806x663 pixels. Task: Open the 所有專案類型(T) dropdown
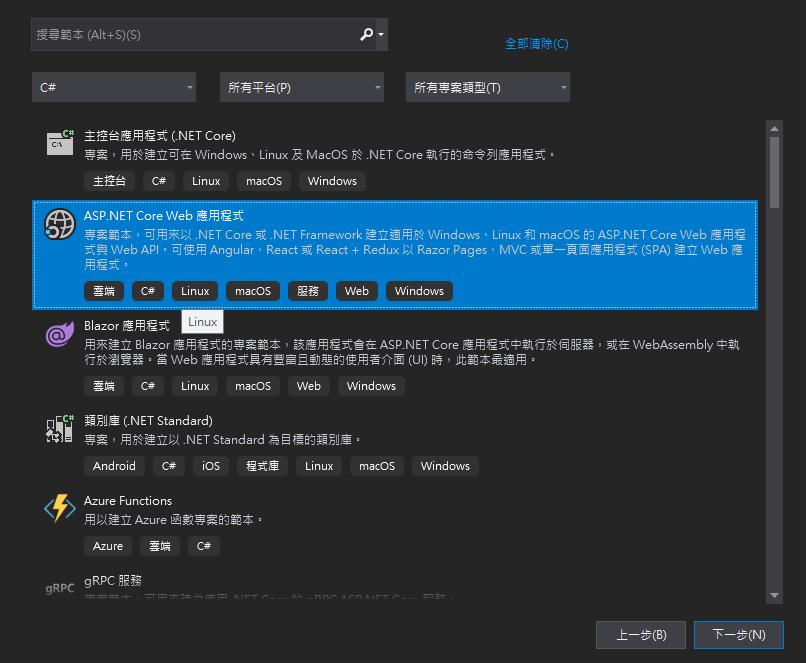[x=487, y=87]
